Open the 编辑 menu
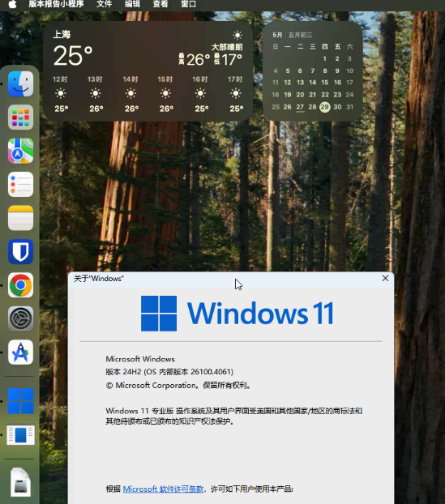This screenshot has width=445, height=504. click(x=132, y=4)
